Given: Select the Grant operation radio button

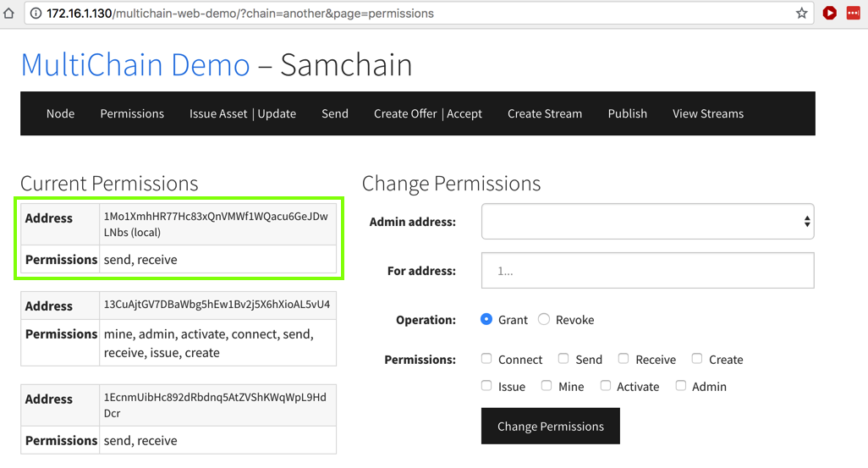Looking at the screenshot, I should click(x=486, y=319).
